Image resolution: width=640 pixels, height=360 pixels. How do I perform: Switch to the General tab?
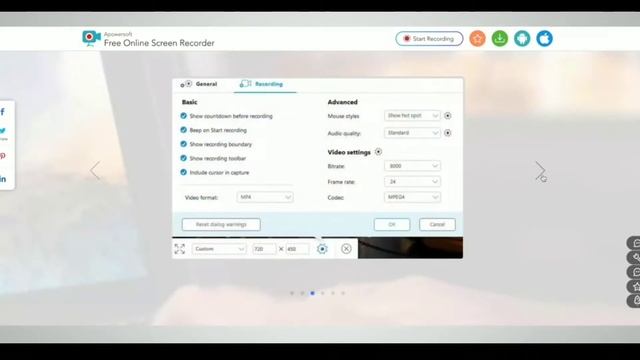click(x=199, y=84)
